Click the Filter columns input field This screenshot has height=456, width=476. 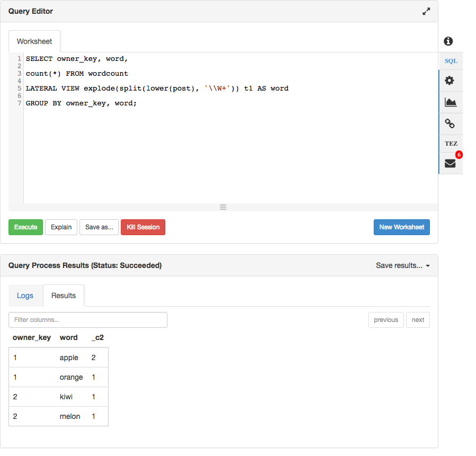coord(88,320)
